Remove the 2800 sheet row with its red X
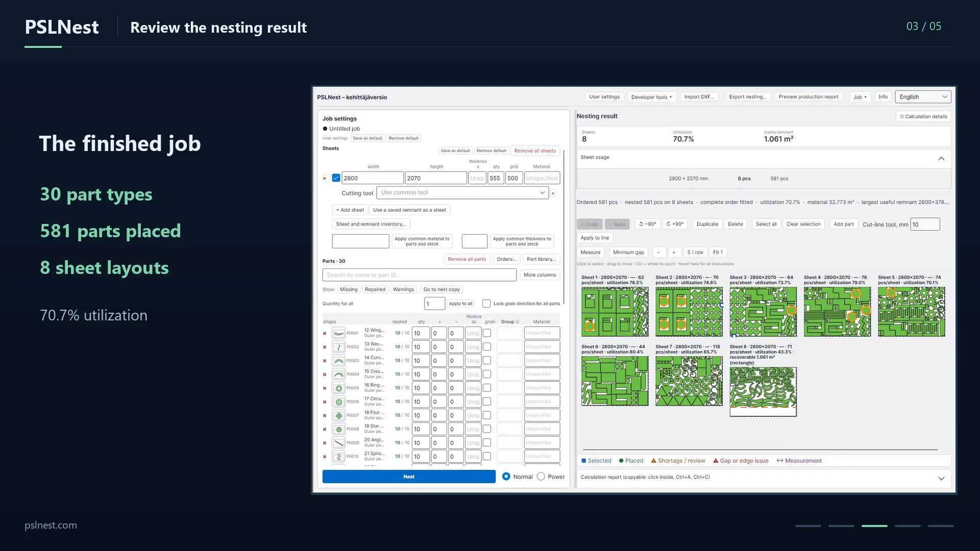The image size is (980, 551). click(325, 179)
